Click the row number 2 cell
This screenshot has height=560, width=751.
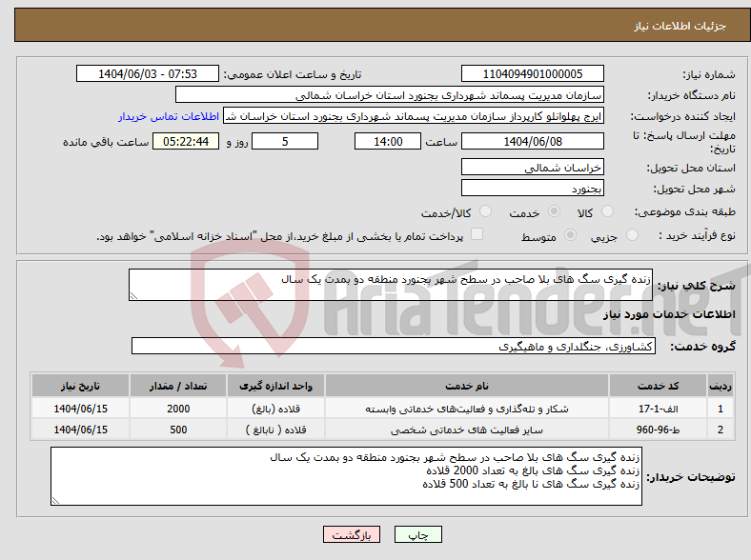point(721,430)
